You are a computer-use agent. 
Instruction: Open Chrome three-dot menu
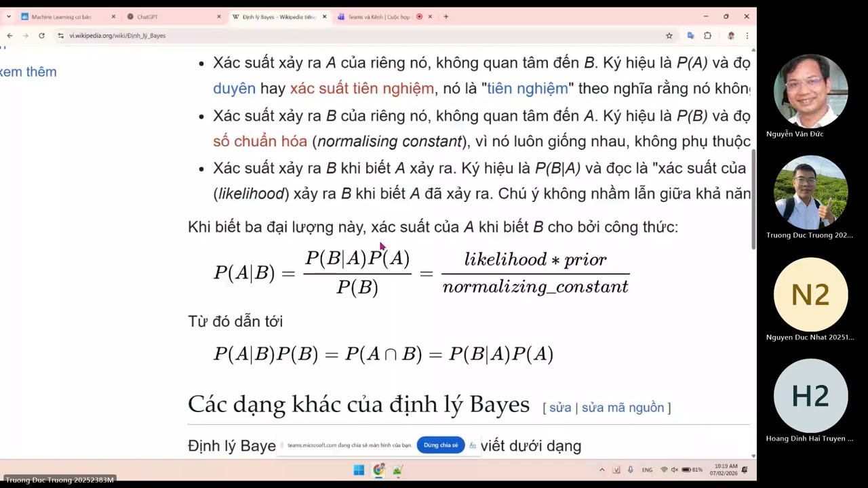747,35
